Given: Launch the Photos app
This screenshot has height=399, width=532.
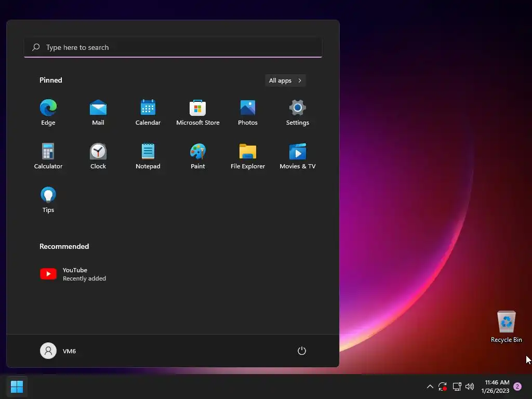Looking at the screenshot, I should tap(248, 113).
